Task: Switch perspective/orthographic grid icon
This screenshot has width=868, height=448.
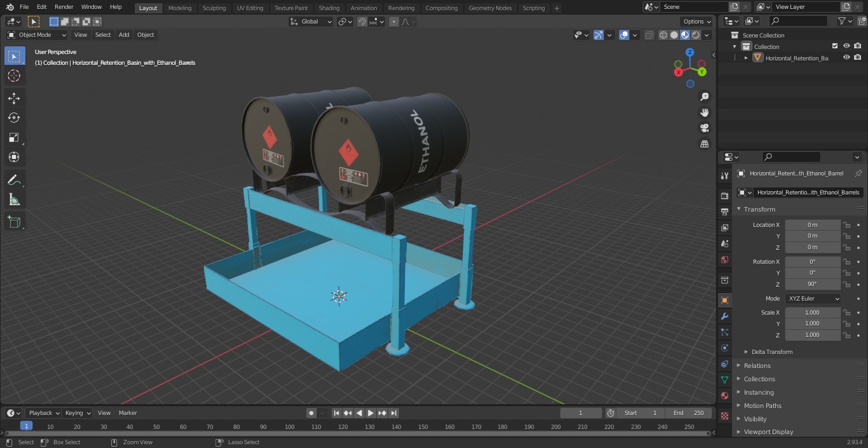Action: tap(704, 144)
